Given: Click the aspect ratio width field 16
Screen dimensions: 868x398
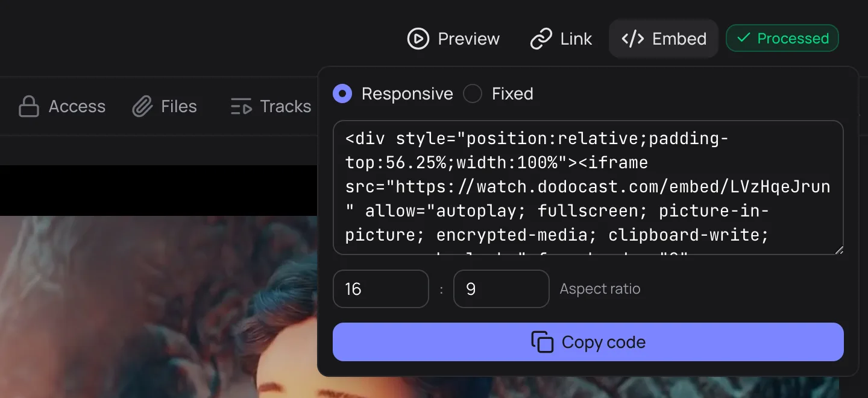Looking at the screenshot, I should pos(381,289).
